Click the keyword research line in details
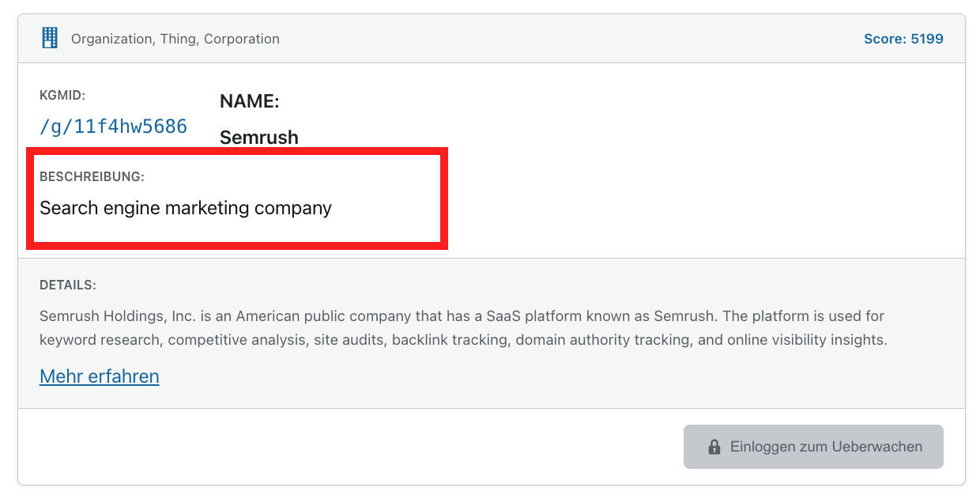 [99, 341]
